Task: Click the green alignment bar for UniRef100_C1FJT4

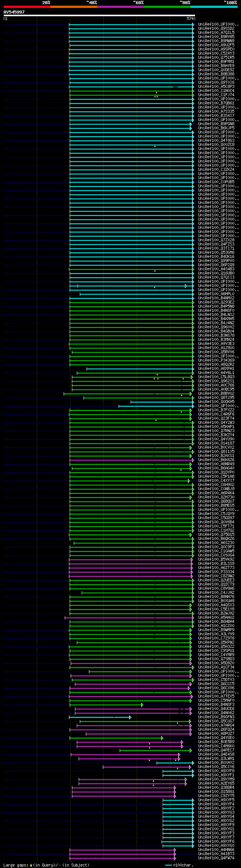Action: [x=132, y=95]
